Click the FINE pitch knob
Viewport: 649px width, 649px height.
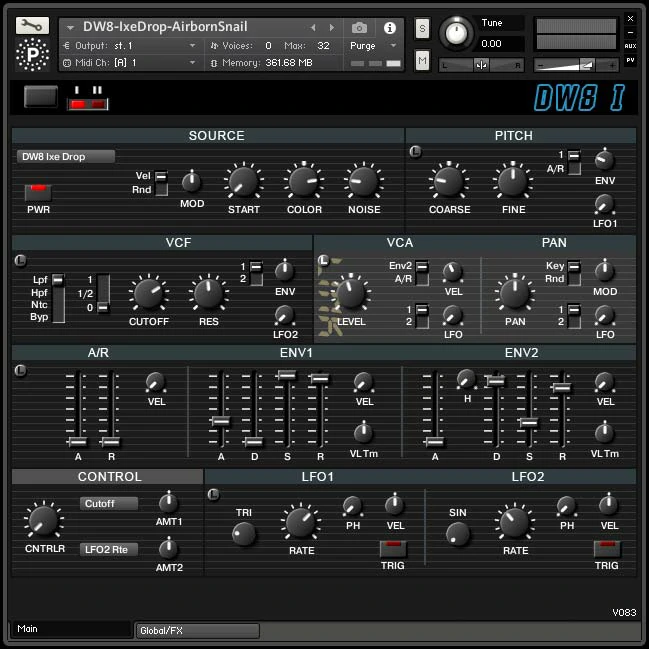coord(513,182)
